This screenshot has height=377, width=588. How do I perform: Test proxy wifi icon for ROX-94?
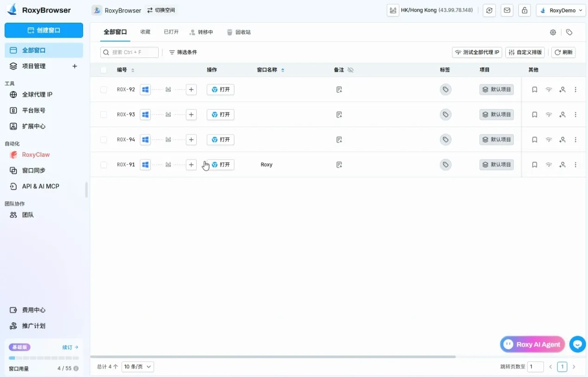(549, 140)
